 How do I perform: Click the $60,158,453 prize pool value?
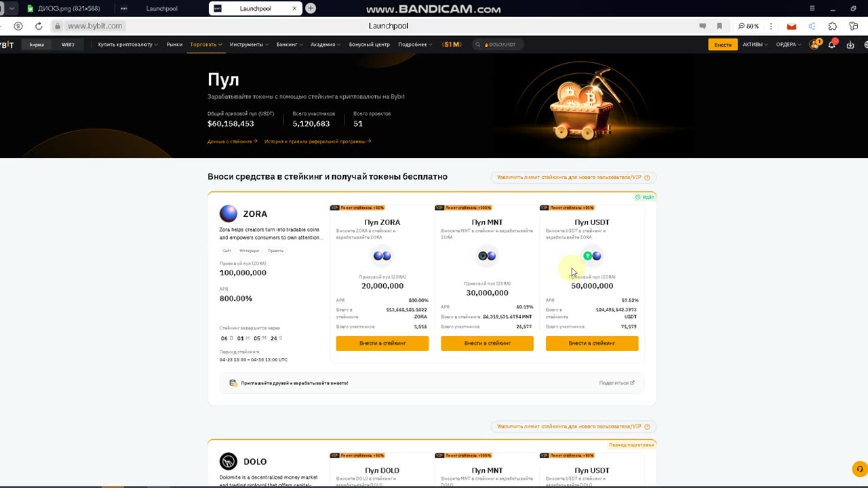[x=231, y=124]
